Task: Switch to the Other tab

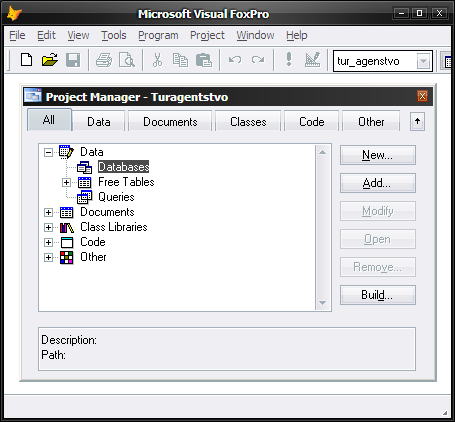Action: [371, 122]
